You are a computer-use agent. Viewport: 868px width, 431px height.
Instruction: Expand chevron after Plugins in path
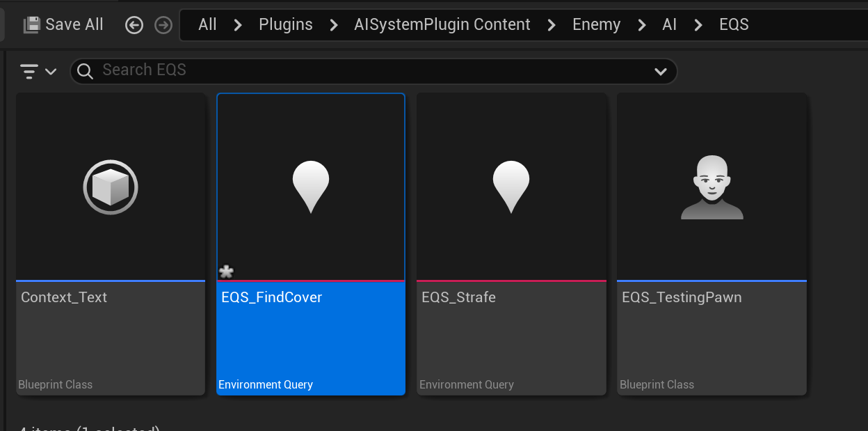334,26
